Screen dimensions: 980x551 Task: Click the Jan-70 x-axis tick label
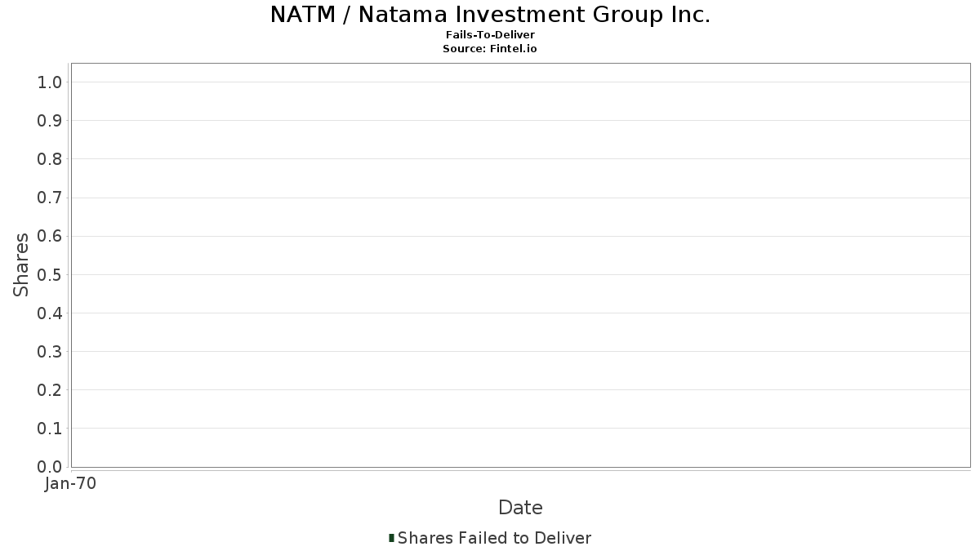pos(71,484)
